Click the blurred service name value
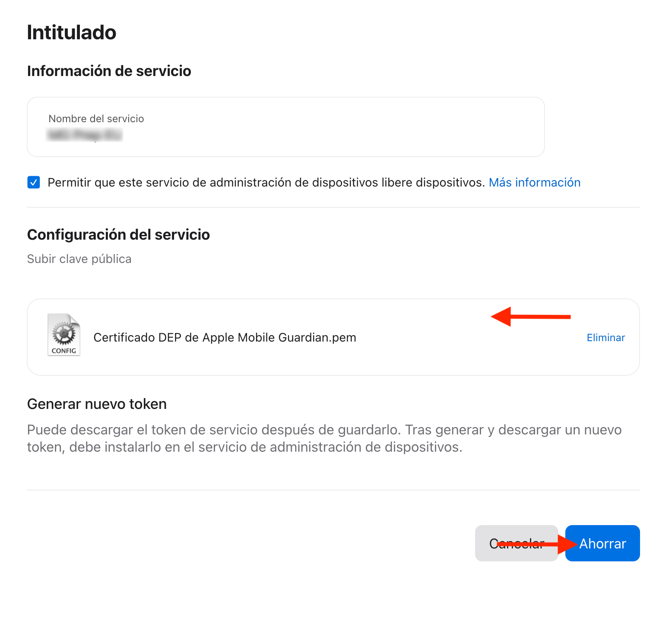Image resolution: width=672 pixels, height=627 pixels. coord(85,135)
